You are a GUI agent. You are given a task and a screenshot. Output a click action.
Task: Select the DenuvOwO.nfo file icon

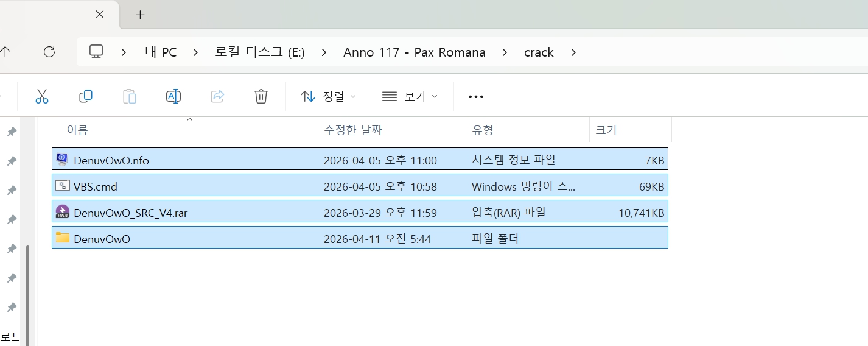point(62,160)
